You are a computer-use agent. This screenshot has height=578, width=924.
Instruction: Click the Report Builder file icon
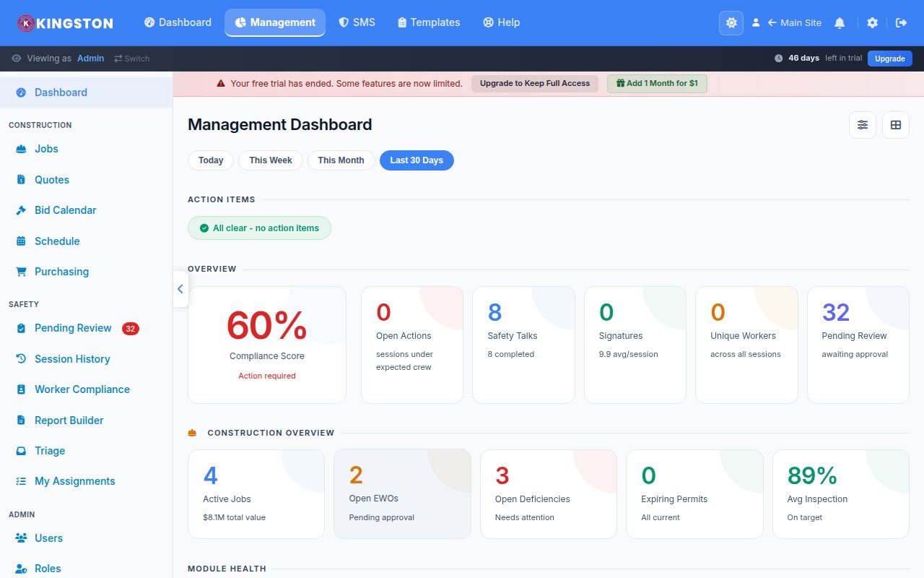(x=21, y=420)
